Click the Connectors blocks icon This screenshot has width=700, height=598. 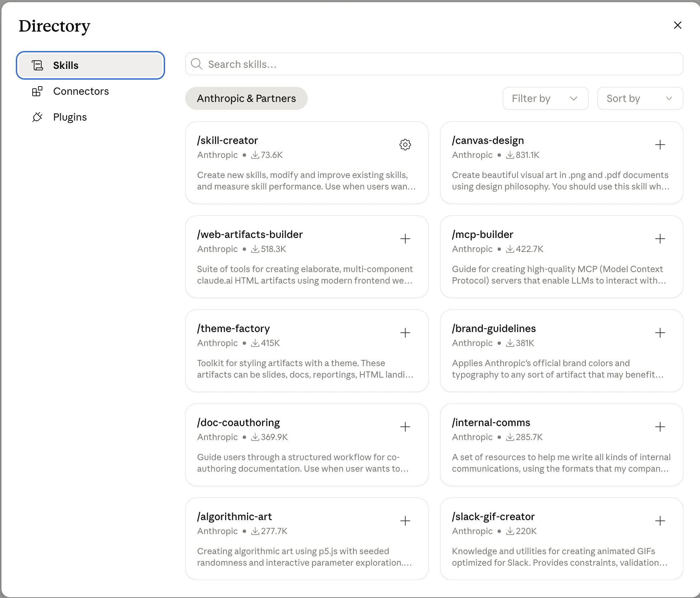[x=37, y=91]
